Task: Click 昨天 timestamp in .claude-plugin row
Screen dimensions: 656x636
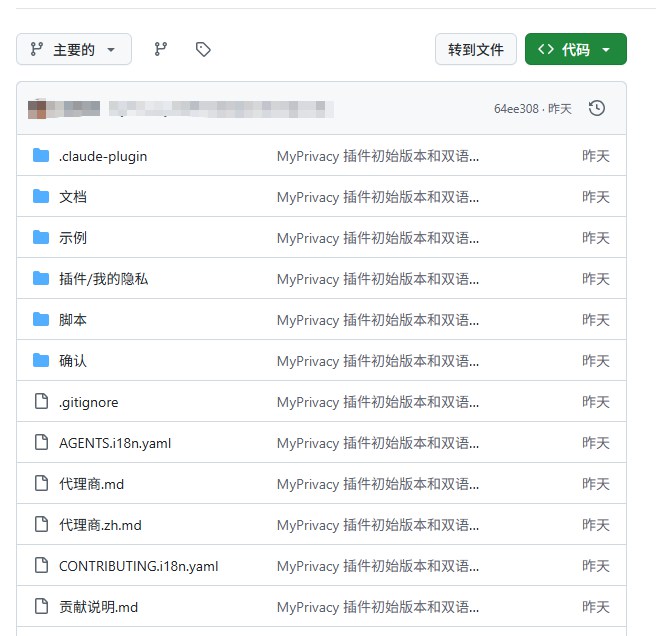Action: click(x=596, y=156)
